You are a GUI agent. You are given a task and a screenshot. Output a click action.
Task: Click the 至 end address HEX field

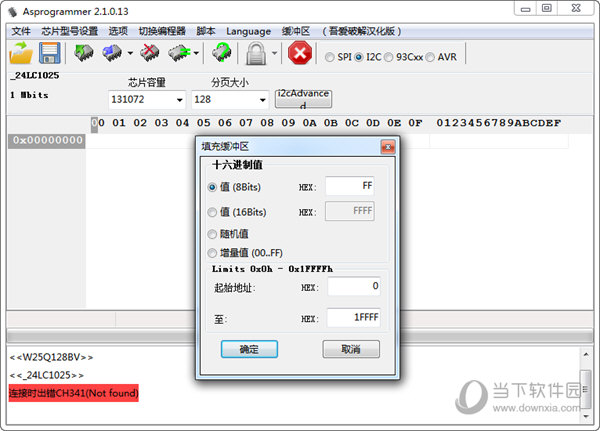tap(354, 318)
